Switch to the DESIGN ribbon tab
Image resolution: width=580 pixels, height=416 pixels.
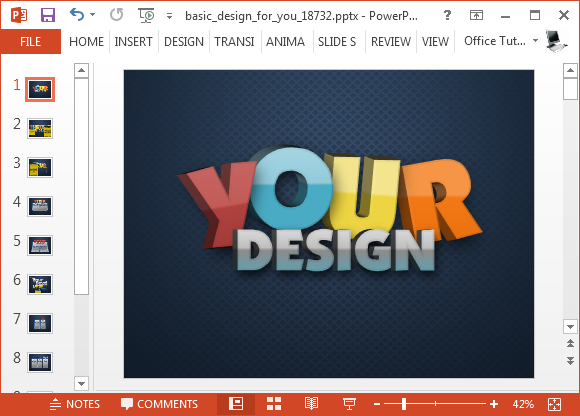184,41
